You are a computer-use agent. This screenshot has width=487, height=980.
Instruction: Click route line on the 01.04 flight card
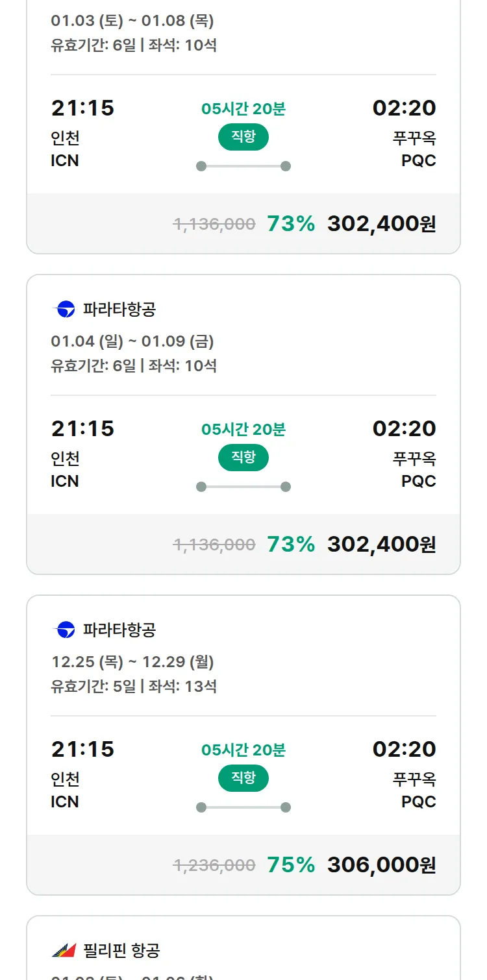coord(243,487)
